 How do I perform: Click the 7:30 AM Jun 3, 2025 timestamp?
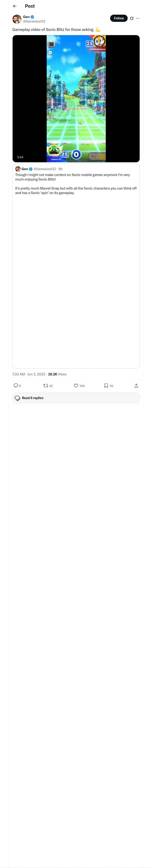point(29,374)
